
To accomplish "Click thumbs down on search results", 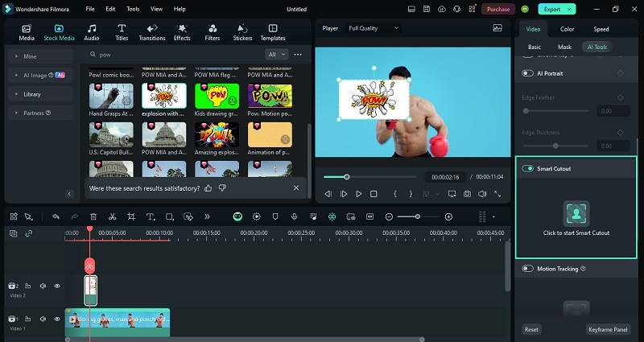I will coord(222,188).
